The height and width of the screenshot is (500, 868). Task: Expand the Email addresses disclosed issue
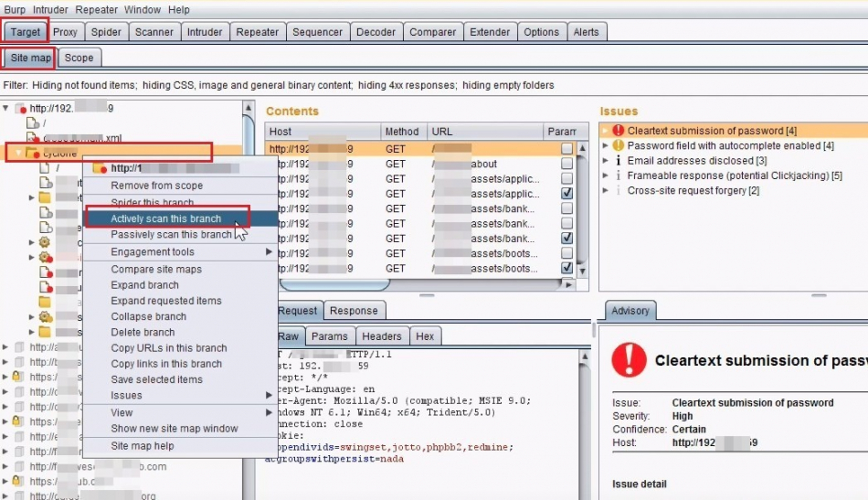tap(605, 161)
